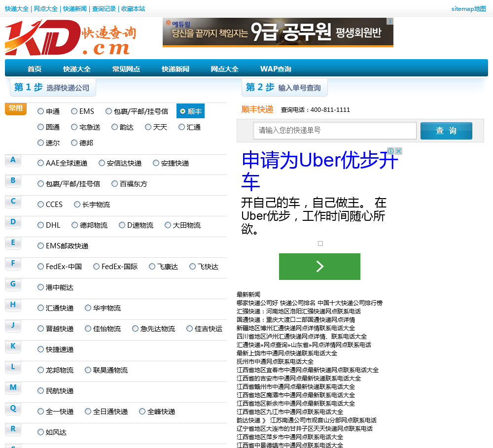Screen dimensions: 493x448
Task: Click the 9급 공무원 banner advertisement
Action: click(x=278, y=33)
